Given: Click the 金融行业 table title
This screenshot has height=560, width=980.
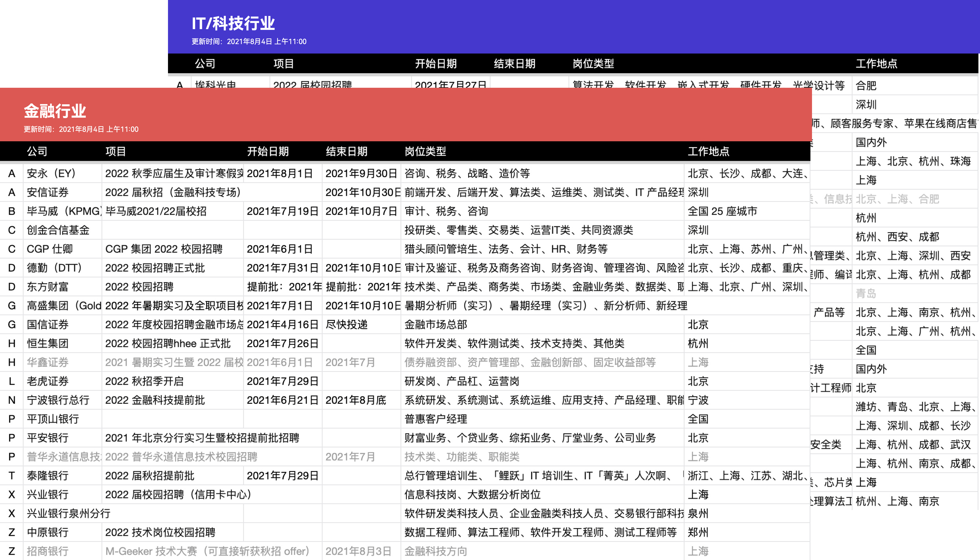Looking at the screenshot, I should [55, 111].
